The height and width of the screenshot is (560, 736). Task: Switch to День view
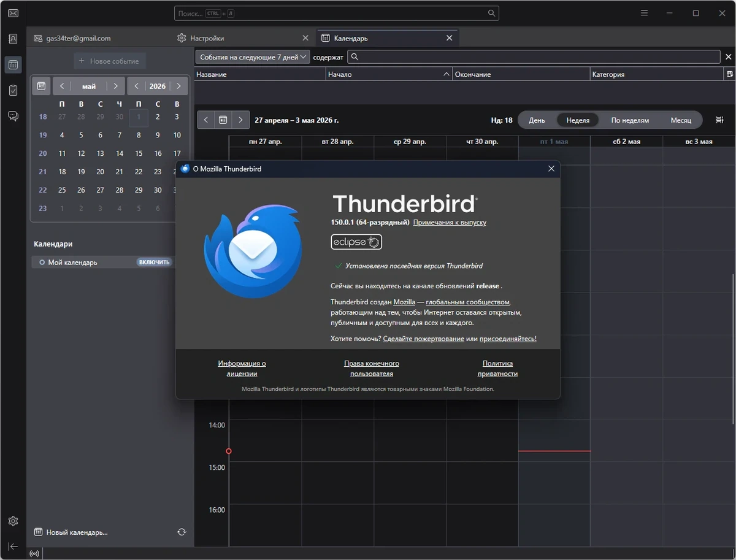[537, 120]
